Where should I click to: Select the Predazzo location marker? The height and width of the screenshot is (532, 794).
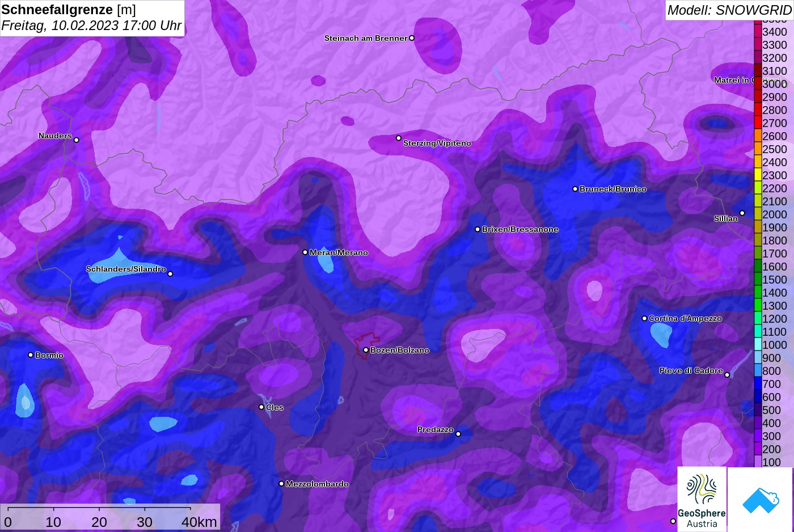click(x=458, y=434)
